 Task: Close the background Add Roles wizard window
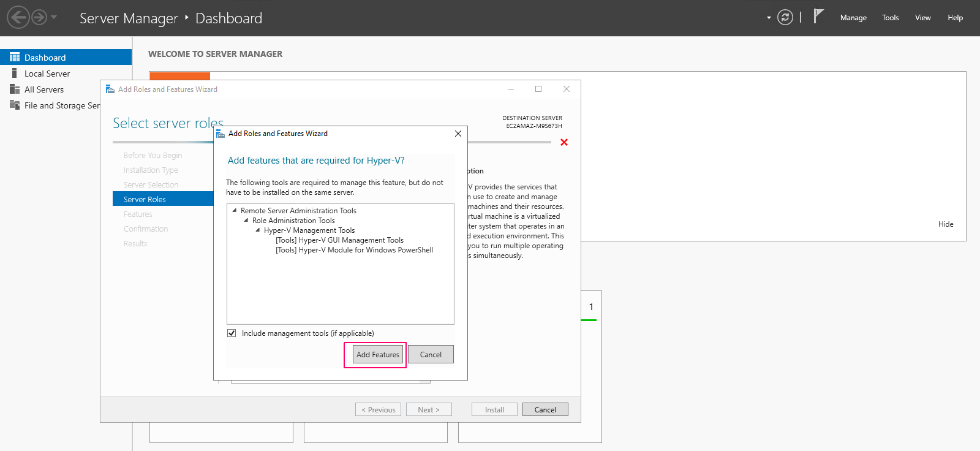tap(567, 89)
